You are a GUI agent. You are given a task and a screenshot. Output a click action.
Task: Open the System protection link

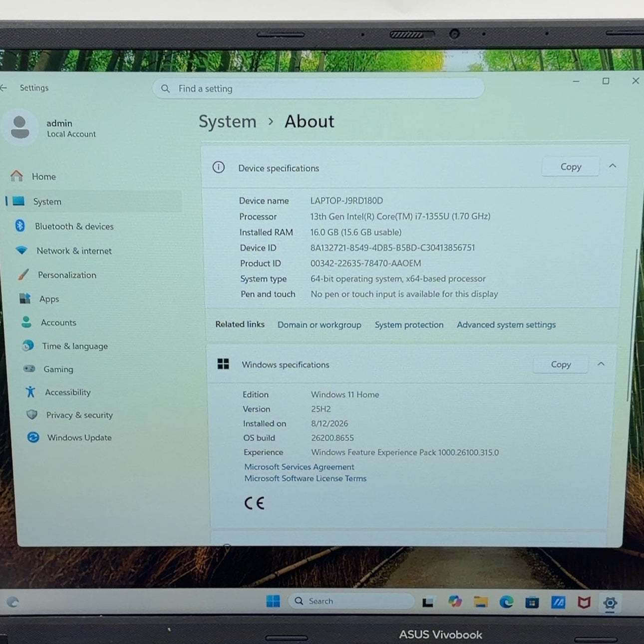(409, 324)
